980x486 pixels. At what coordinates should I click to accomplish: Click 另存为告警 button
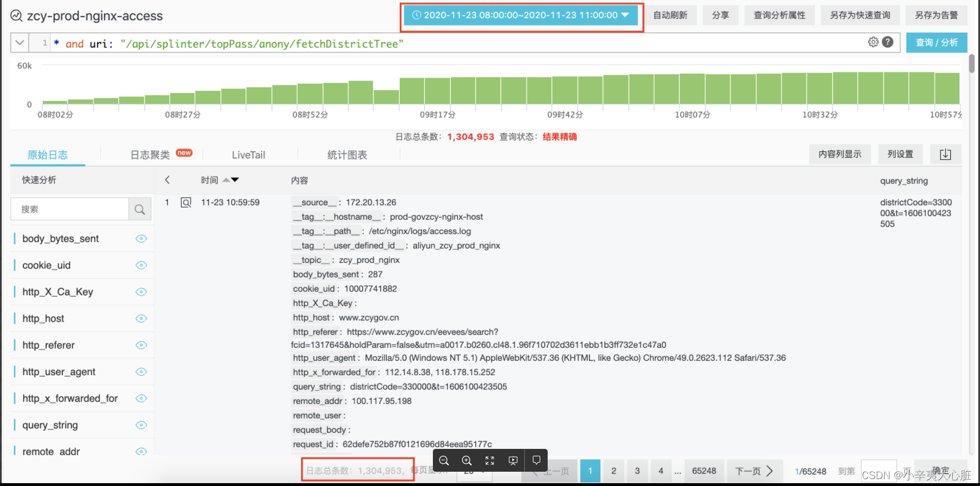click(x=937, y=15)
